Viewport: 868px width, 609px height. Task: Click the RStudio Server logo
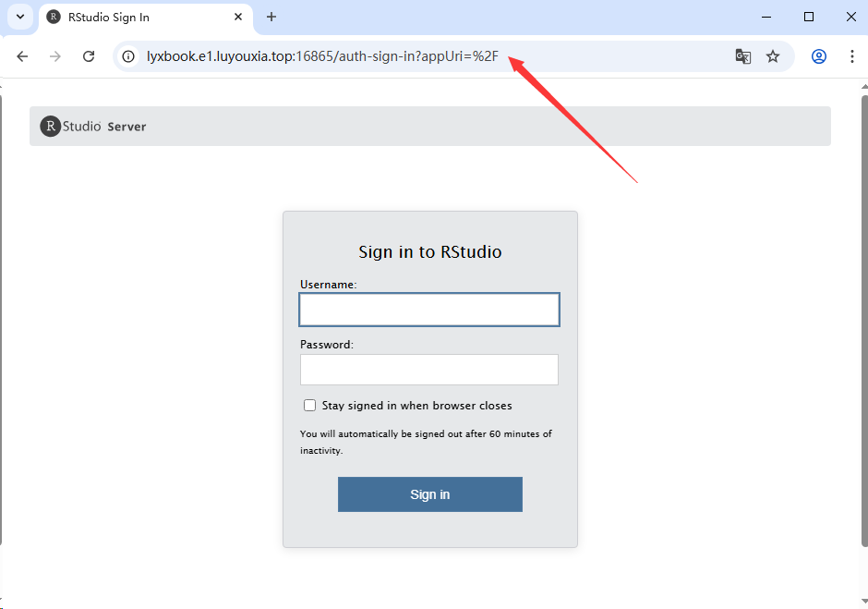[93, 127]
